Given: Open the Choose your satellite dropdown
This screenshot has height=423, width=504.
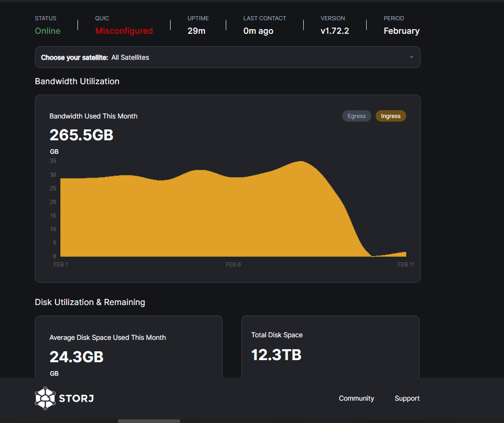Looking at the screenshot, I should 227,57.
